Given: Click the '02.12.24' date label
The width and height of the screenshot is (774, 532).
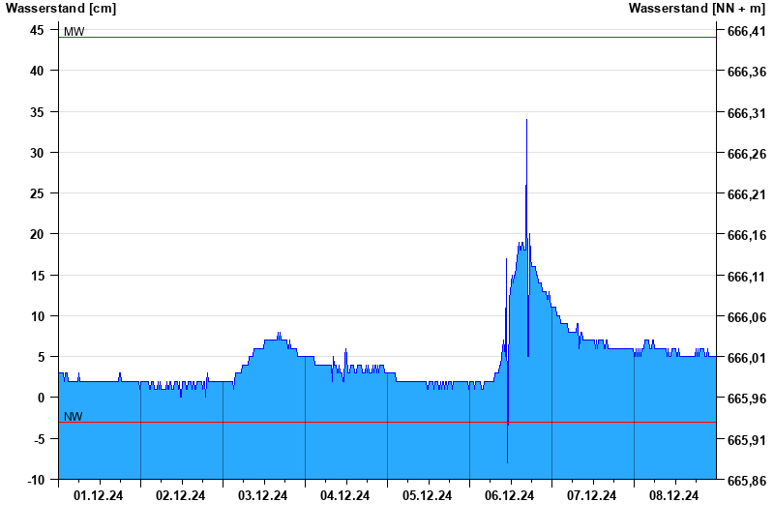Looking at the screenshot, I should point(180,495).
